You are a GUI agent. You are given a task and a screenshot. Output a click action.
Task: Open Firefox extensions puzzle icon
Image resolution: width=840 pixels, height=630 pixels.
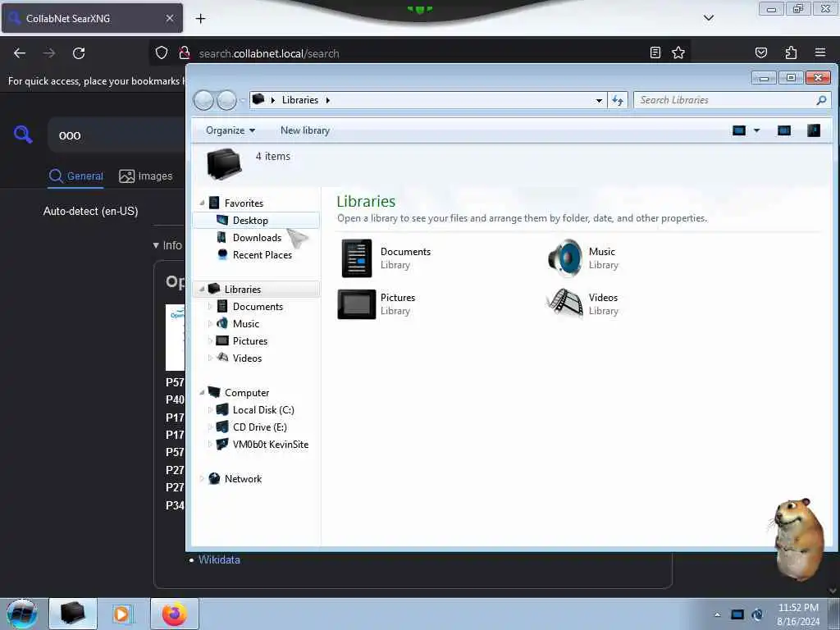point(791,52)
